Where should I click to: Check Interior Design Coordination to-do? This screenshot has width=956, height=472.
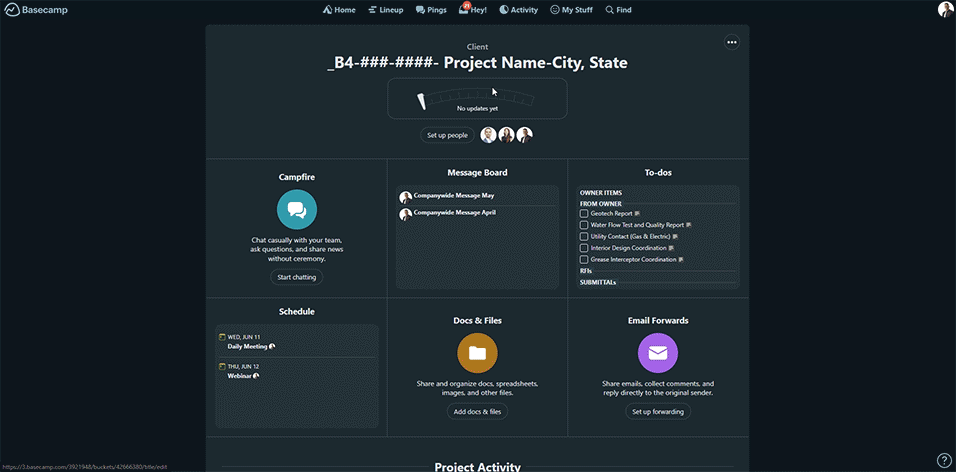[584, 248]
